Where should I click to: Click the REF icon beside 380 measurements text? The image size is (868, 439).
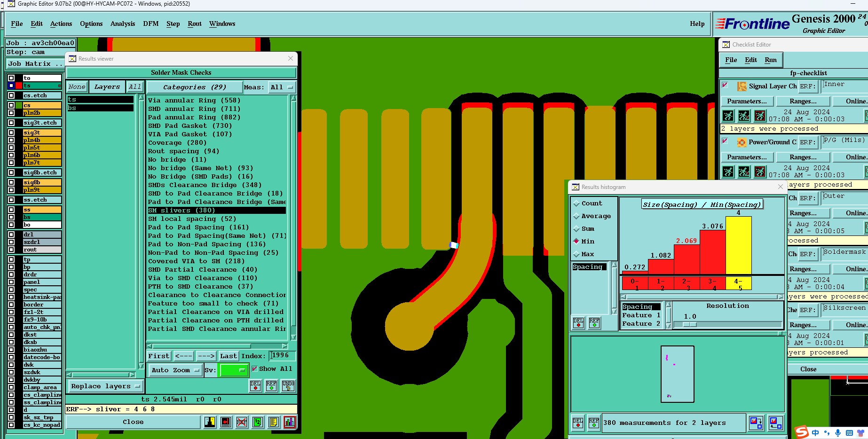coord(594,423)
